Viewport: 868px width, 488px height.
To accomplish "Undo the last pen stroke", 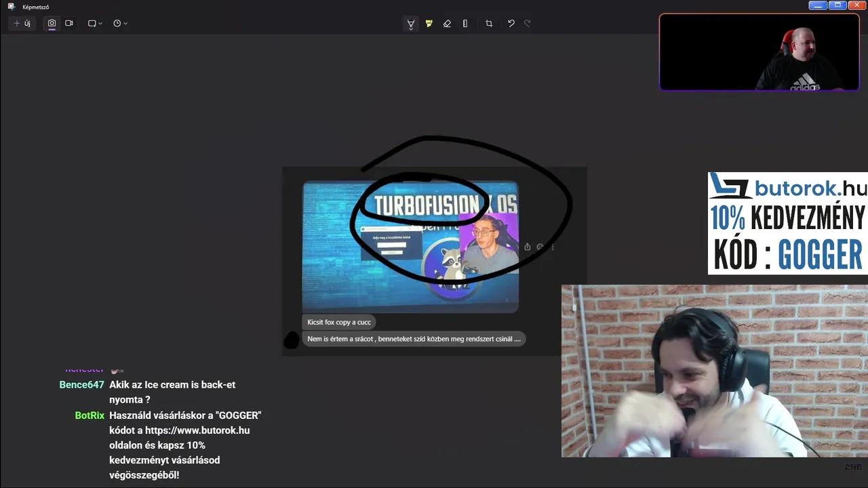I will pos(511,23).
